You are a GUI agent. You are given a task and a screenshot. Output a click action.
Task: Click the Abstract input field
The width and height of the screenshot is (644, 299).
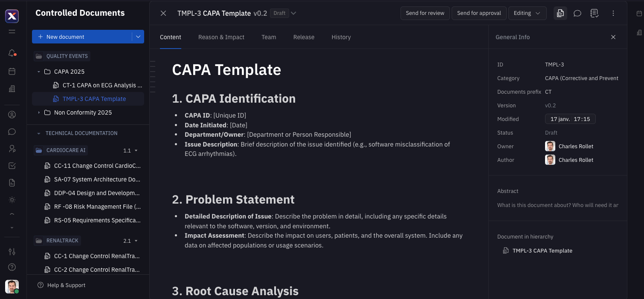[x=557, y=205]
